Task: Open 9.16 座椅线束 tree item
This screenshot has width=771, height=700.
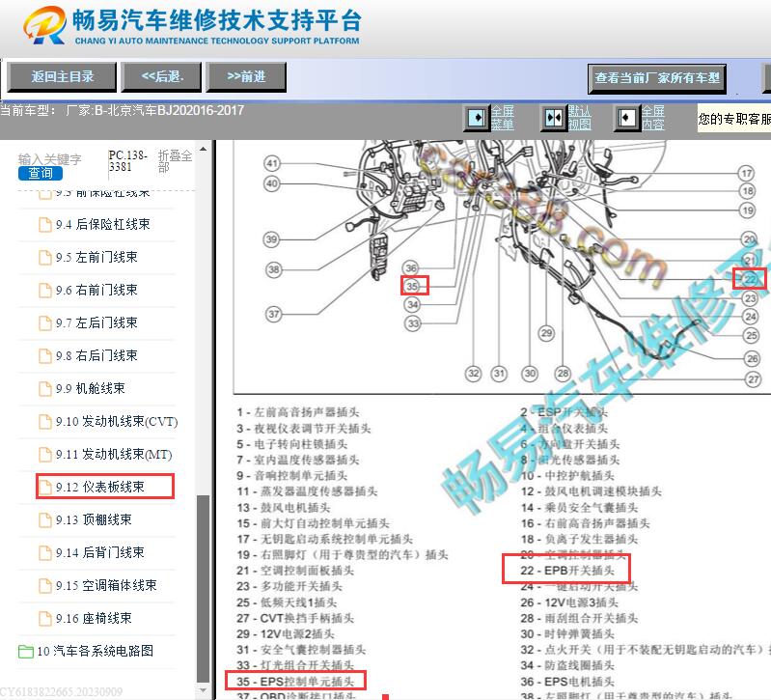Action: [x=94, y=618]
